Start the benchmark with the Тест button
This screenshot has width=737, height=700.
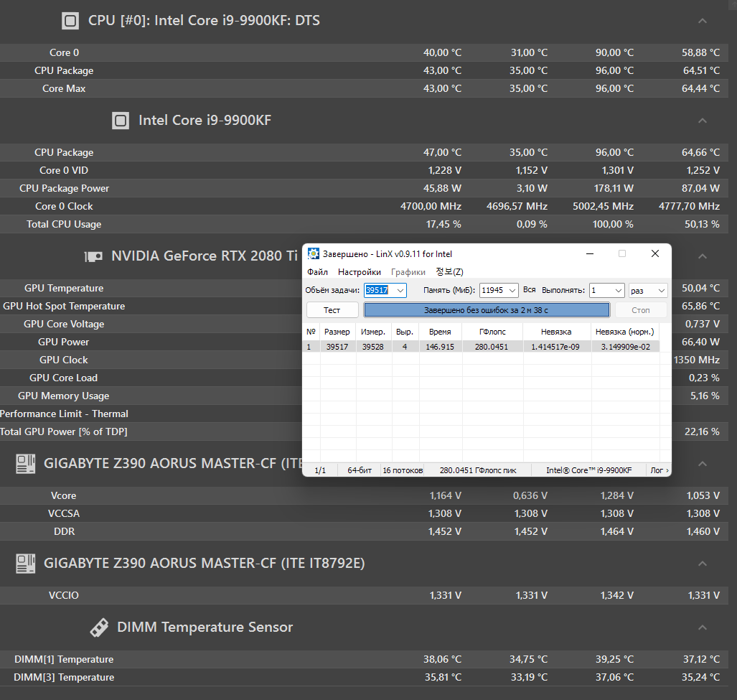coord(332,310)
